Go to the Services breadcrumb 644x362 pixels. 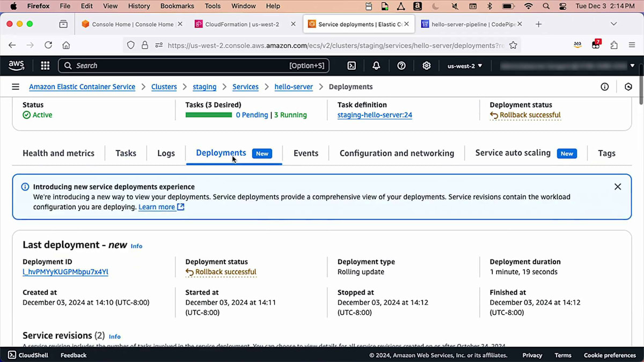[x=245, y=87]
